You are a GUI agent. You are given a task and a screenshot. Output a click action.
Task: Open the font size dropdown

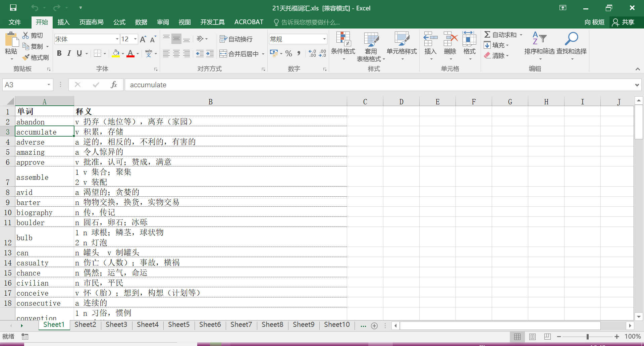point(135,39)
